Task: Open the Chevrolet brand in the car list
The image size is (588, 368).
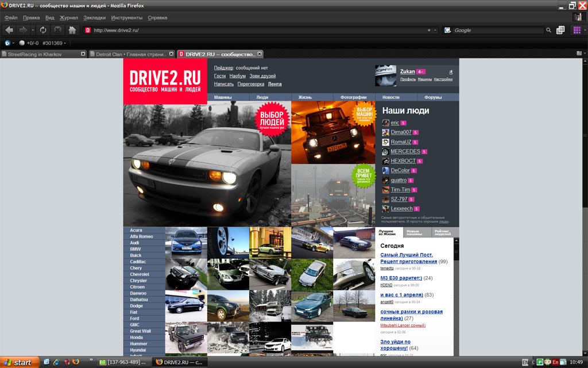Action: (140, 274)
